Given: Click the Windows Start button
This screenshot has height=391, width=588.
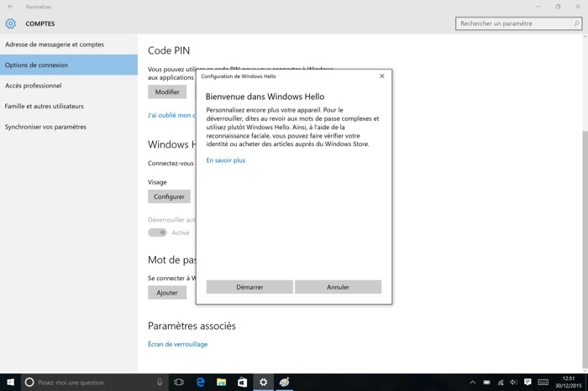Looking at the screenshot, I should [10, 383].
